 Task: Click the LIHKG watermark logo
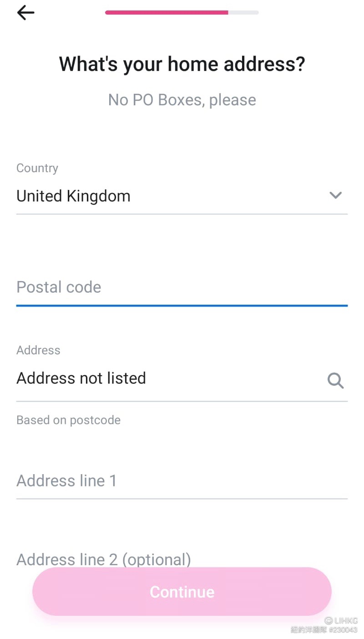tap(341, 621)
